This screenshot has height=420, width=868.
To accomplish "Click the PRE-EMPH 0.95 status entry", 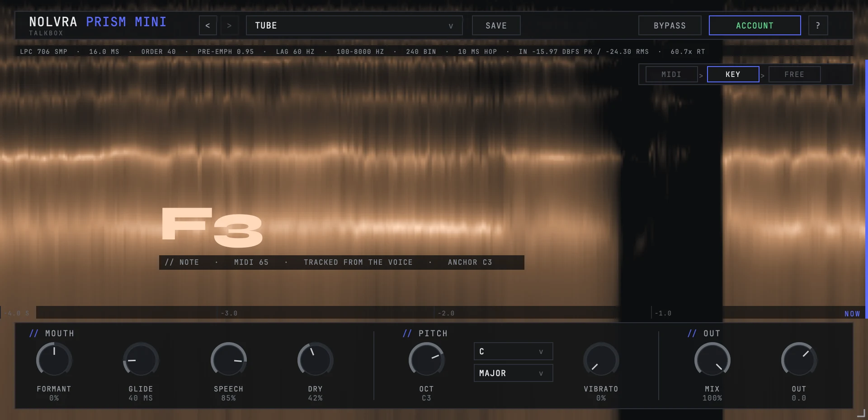I will 226,52.
